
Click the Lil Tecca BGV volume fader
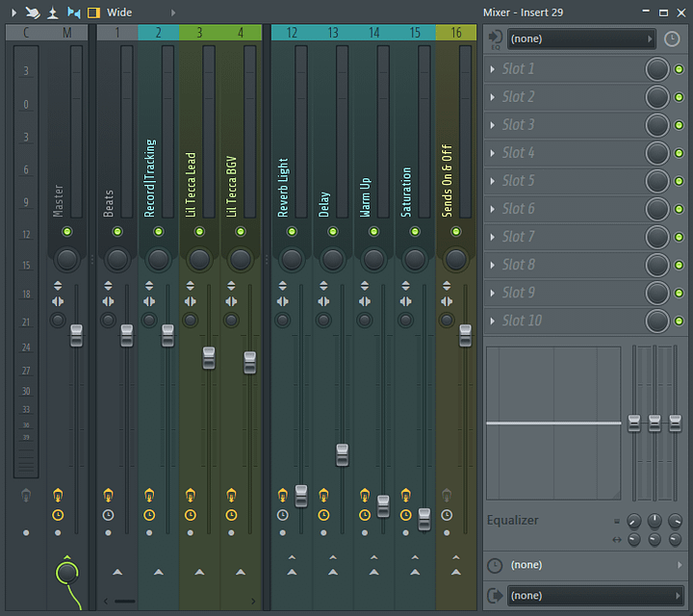point(249,362)
